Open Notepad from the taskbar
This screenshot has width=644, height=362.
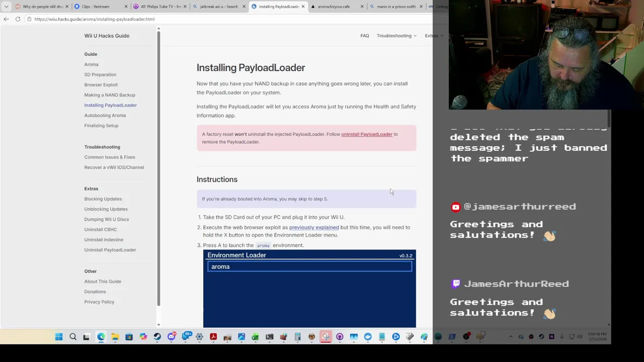382,337
